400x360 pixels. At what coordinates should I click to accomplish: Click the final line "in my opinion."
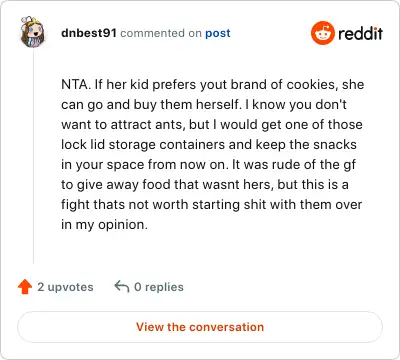[x=104, y=225]
